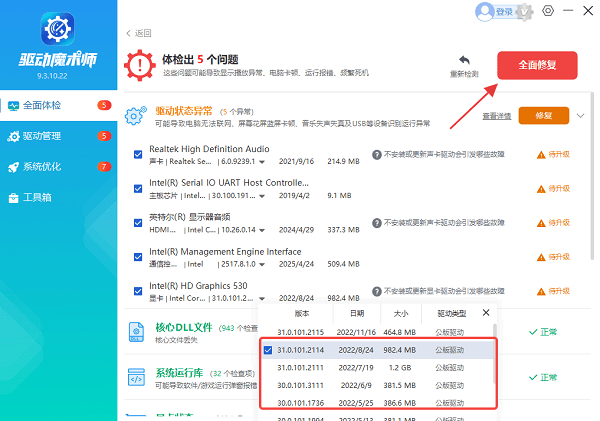Open the 查看详情 link
Screen dimensions: 600x421
(496, 116)
